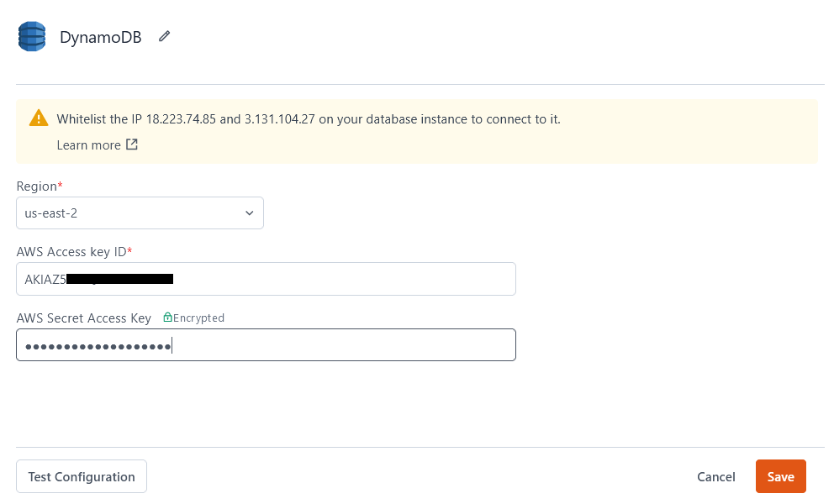The image size is (834, 504).
Task: Click the external link icon next to Learn more
Action: (x=131, y=144)
